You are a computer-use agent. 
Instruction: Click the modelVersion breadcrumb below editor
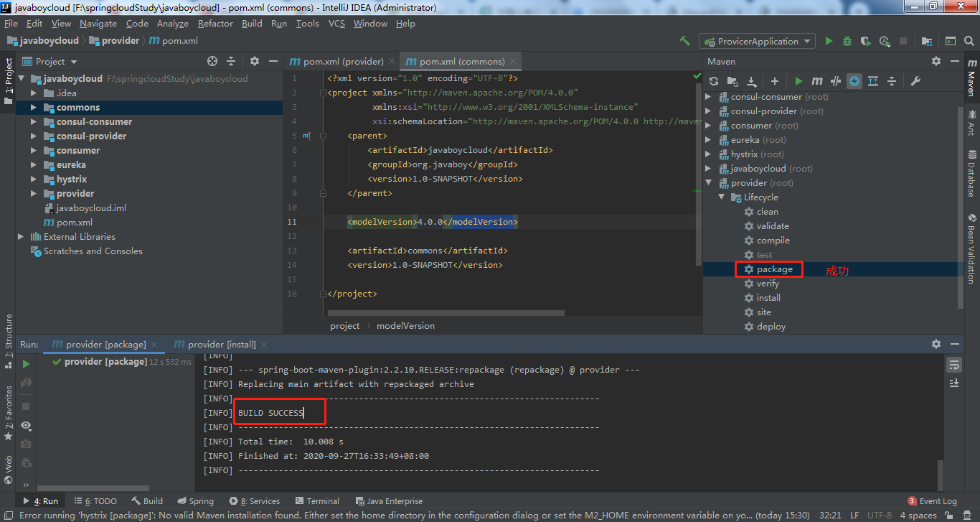(x=405, y=326)
